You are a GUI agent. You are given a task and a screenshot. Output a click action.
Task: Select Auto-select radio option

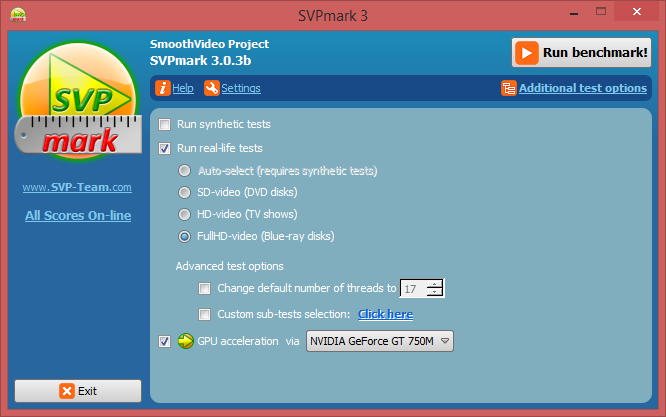click(184, 171)
